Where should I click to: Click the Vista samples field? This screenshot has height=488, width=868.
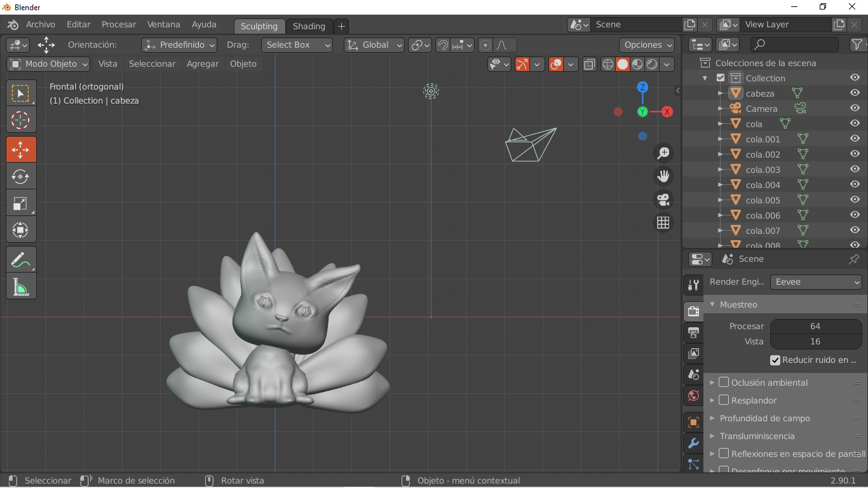[x=816, y=341]
